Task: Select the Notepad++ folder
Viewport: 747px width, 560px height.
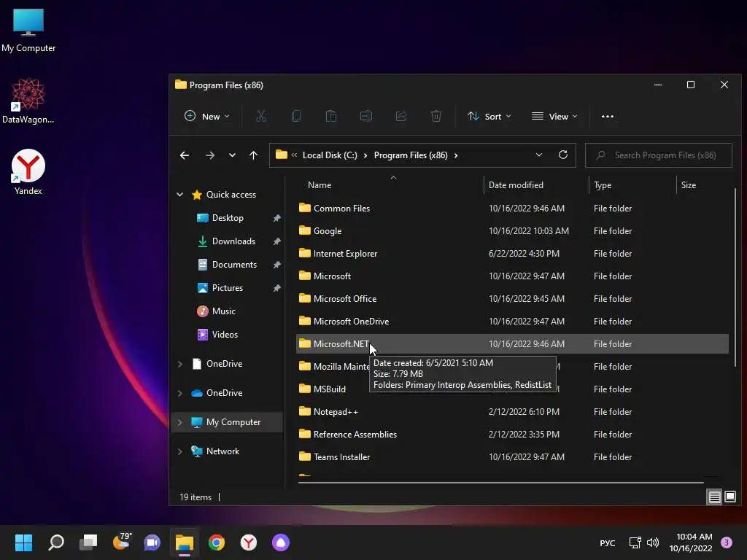Action: click(512, 412)
